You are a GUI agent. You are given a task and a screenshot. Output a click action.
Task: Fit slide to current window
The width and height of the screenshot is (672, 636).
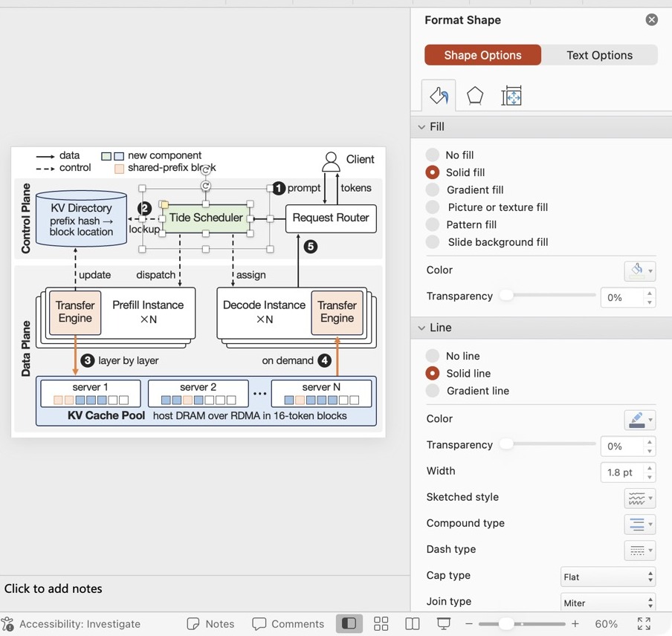(644, 623)
